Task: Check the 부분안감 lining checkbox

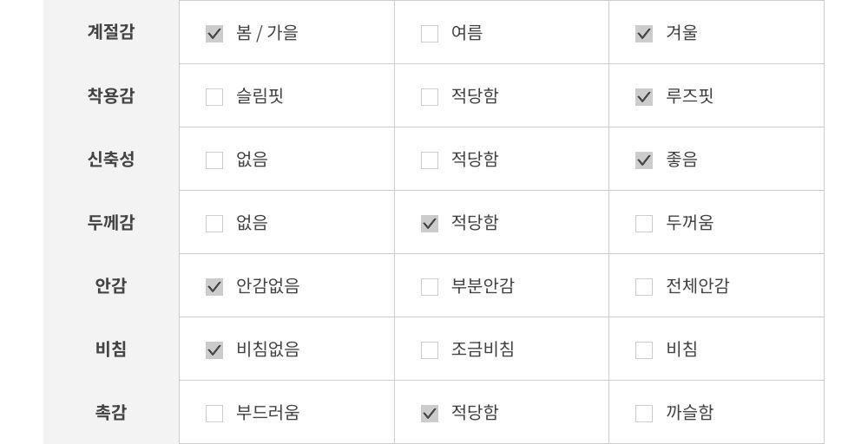Action: click(x=430, y=287)
